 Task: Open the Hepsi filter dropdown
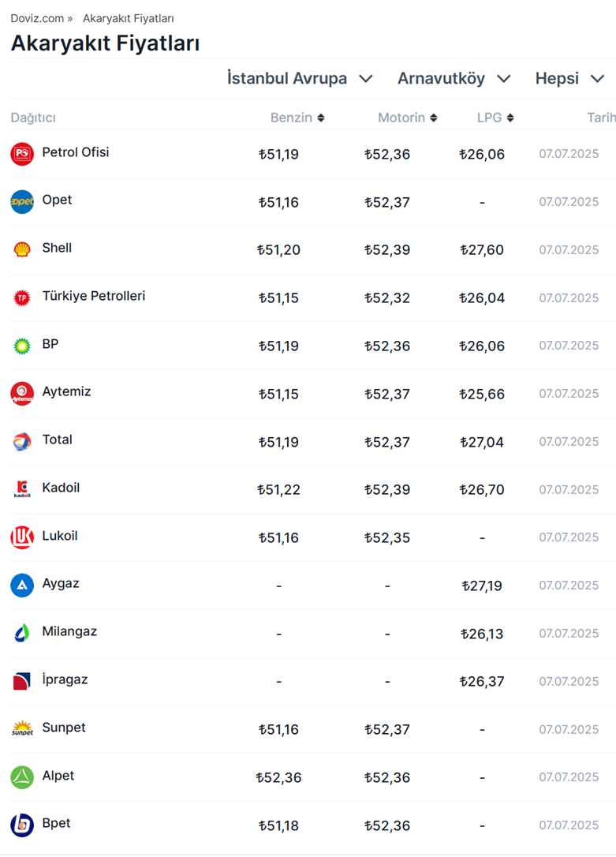569,78
